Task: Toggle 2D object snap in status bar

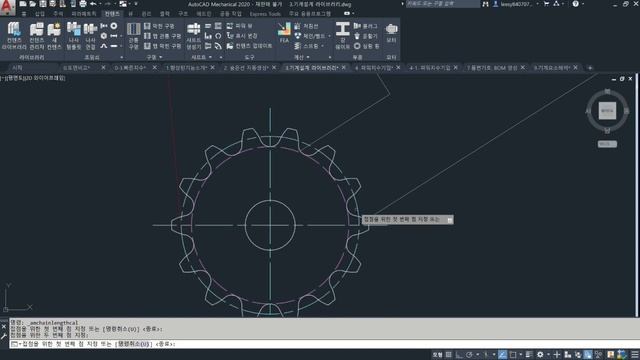Action: (x=513, y=355)
